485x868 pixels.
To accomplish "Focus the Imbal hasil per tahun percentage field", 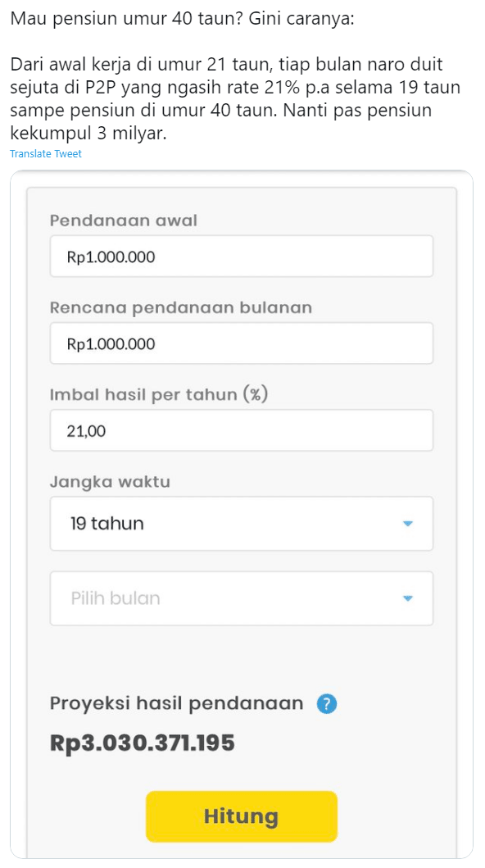I will pos(242,429).
